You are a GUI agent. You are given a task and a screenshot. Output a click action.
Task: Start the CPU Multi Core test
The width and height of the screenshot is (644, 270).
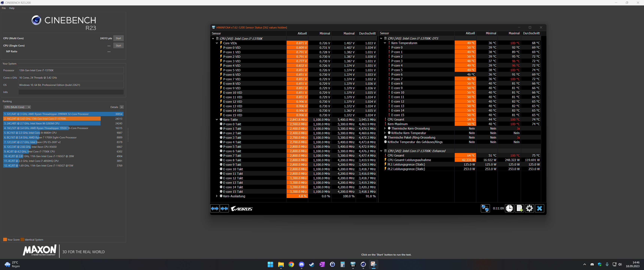coord(118,38)
